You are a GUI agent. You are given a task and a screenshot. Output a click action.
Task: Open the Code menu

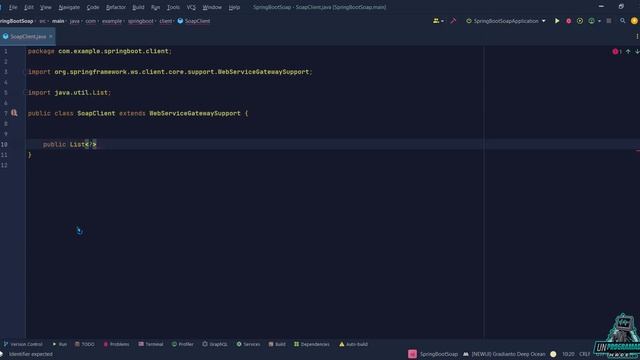(93, 7)
